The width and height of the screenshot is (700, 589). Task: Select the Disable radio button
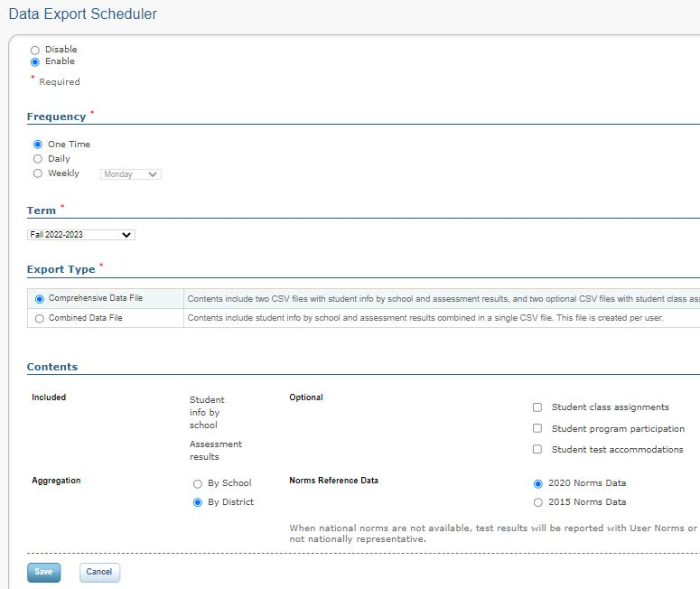pyautogui.click(x=35, y=50)
